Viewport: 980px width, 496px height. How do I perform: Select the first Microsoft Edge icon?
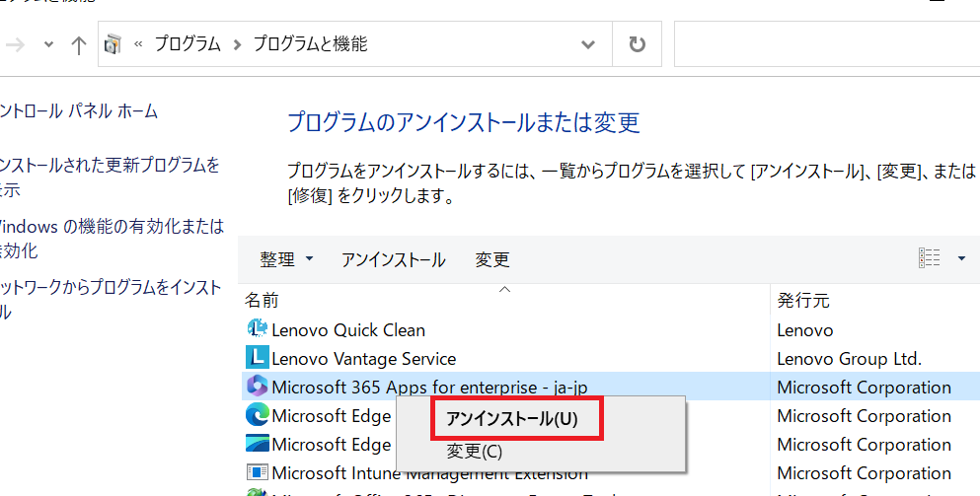(x=258, y=415)
